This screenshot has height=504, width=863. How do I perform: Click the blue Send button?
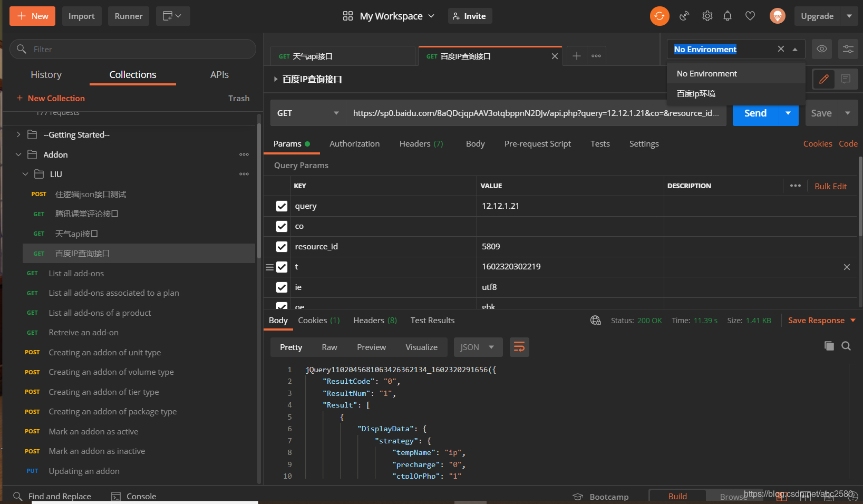[x=755, y=113]
